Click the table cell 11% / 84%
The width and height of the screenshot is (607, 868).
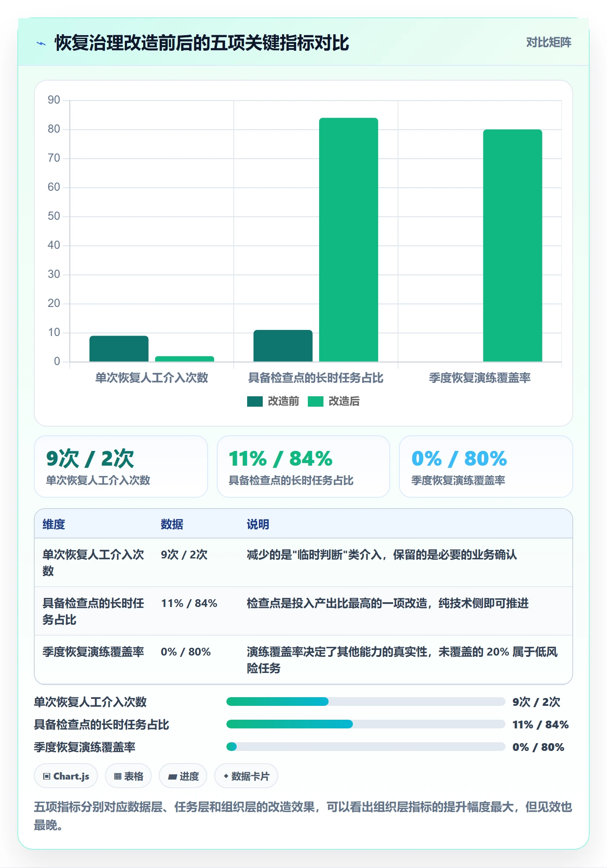[189, 603]
